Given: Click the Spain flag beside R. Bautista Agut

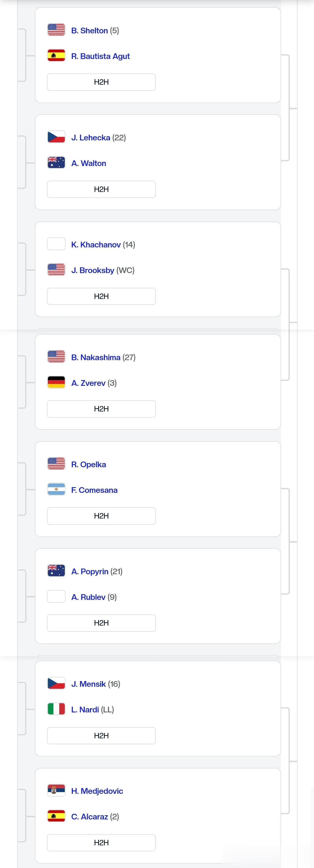Looking at the screenshot, I should (56, 55).
